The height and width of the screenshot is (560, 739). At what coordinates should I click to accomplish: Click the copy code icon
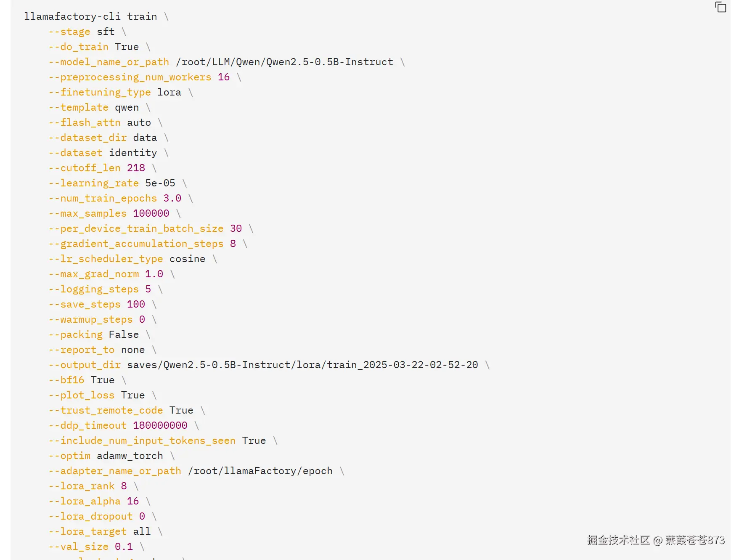[720, 7]
